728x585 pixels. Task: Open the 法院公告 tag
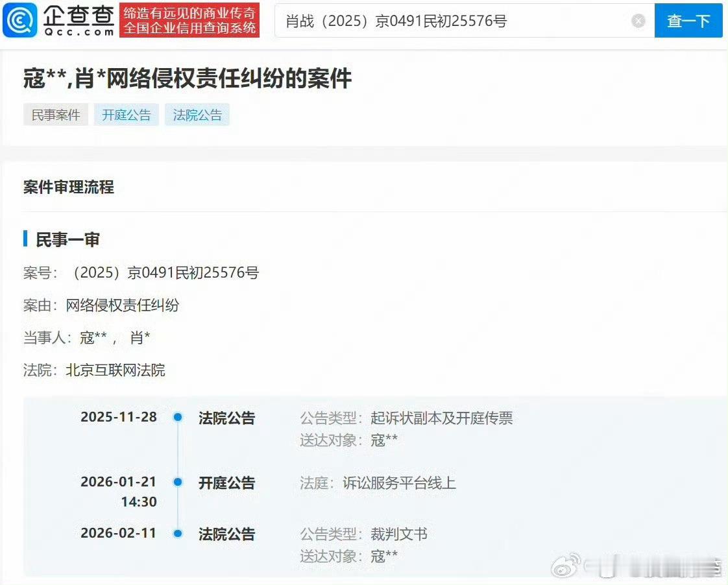(197, 115)
